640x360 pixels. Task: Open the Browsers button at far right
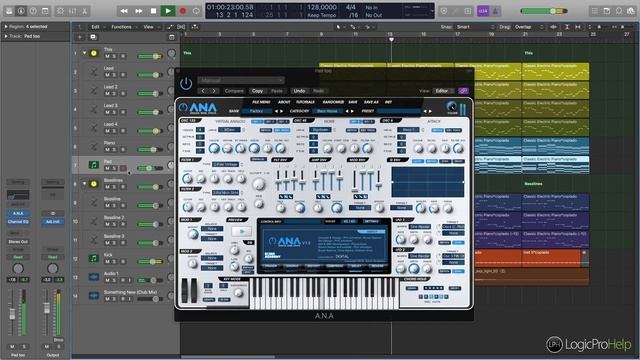coord(631,11)
